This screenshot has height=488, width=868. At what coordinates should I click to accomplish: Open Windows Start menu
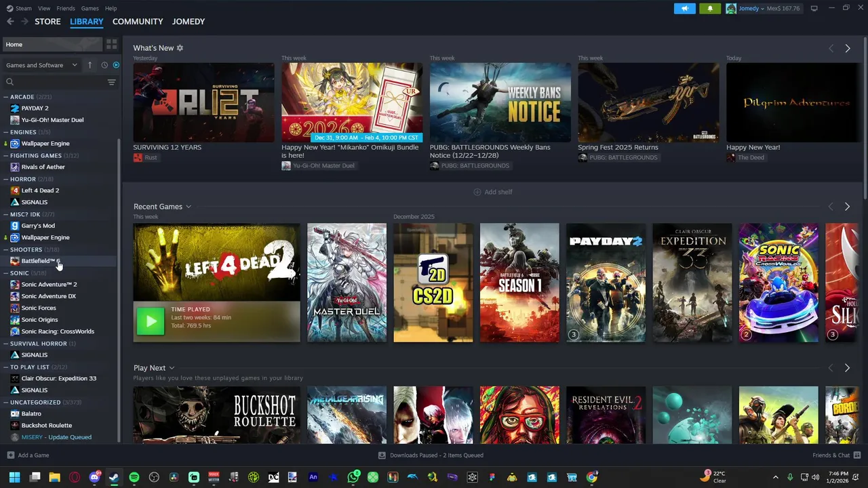pyautogui.click(x=14, y=477)
